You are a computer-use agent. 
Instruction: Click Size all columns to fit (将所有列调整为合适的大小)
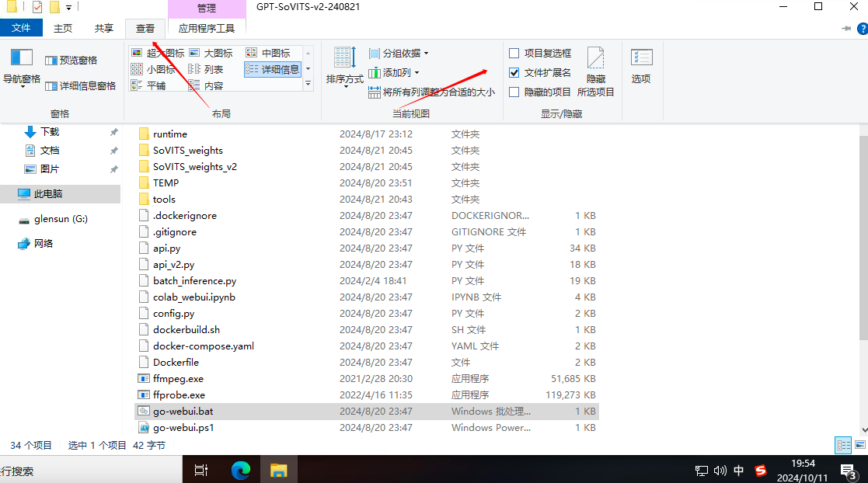[x=431, y=92]
